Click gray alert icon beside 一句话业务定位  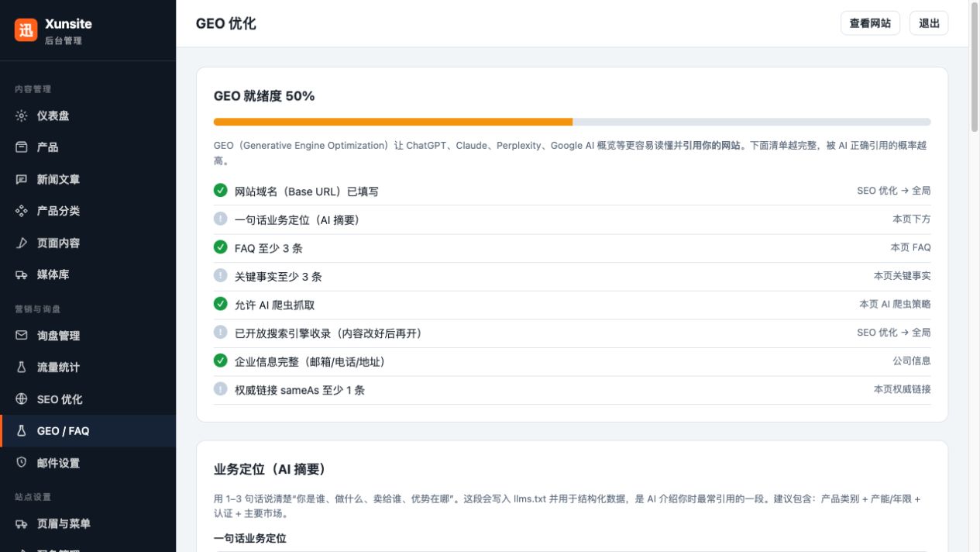221,219
